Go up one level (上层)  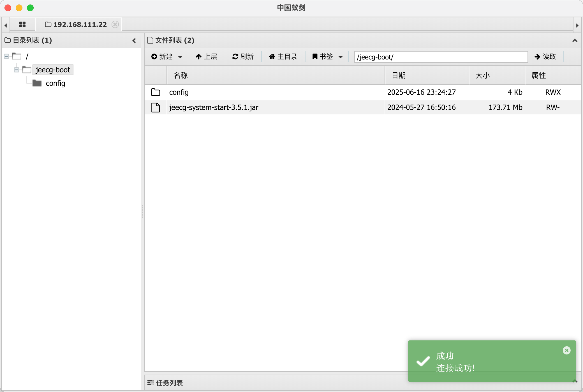click(x=206, y=57)
